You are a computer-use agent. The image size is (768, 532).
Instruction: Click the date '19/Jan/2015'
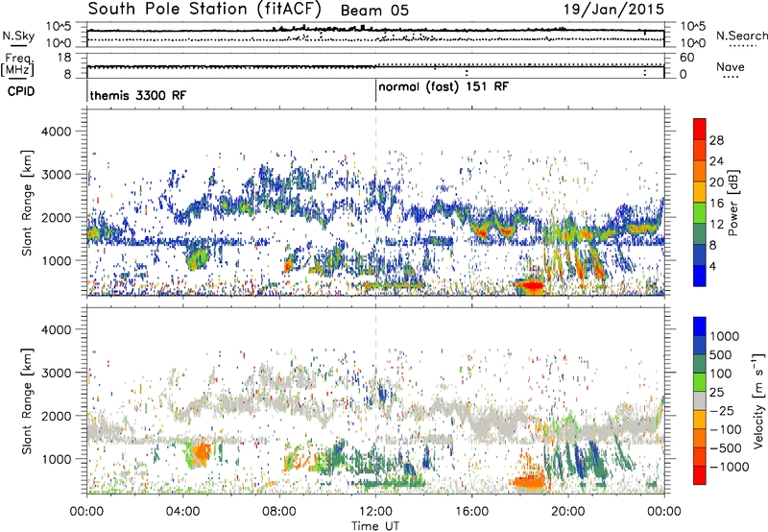point(613,9)
